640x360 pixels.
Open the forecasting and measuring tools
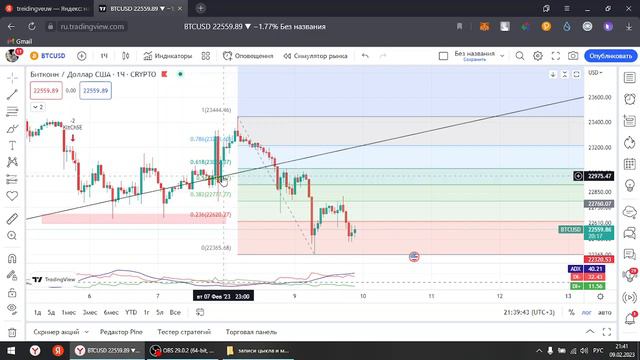[x=12, y=179]
